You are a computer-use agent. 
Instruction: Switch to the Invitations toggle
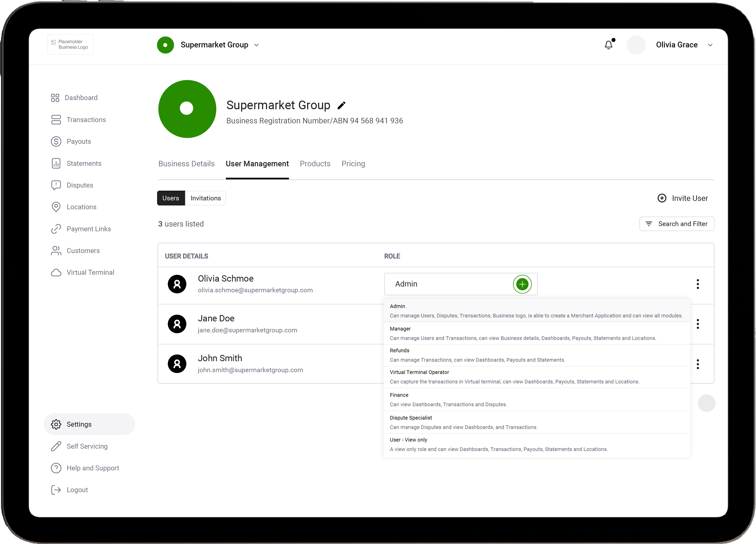click(206, 198)
